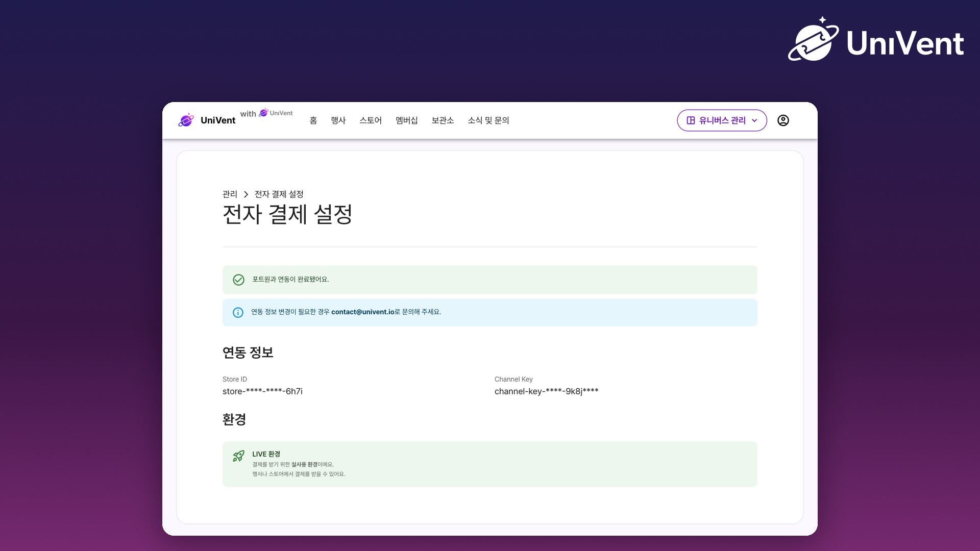Expand the 유니버스 관리 dropdown
This screenshot has width=980, height=551.
pos(722,120)
